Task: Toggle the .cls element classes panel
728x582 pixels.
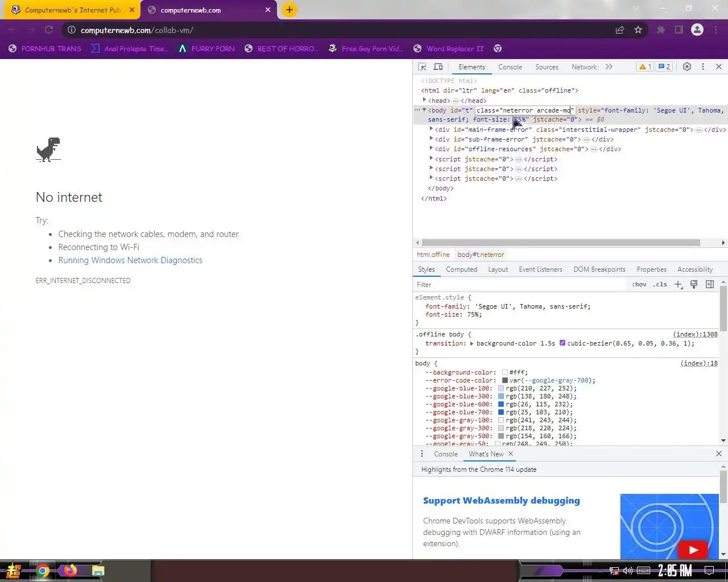Action: click(660, 284)
